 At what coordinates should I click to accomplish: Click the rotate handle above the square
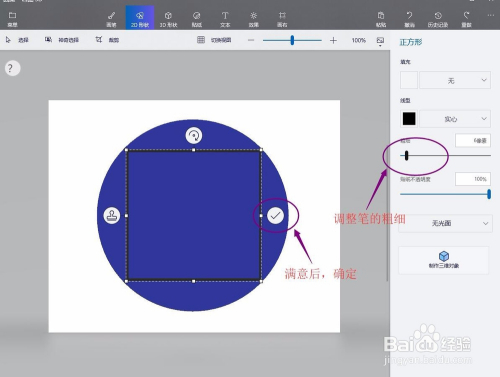194,136
